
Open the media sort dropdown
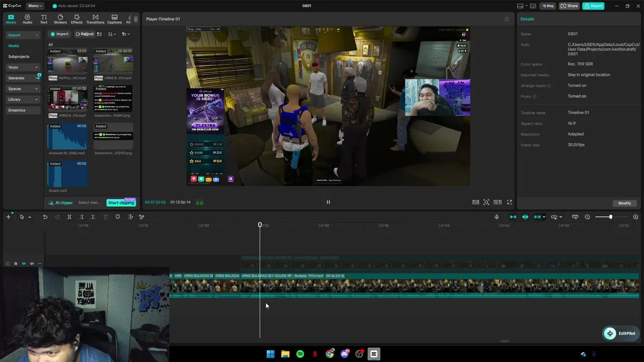(x=112, y=34)
